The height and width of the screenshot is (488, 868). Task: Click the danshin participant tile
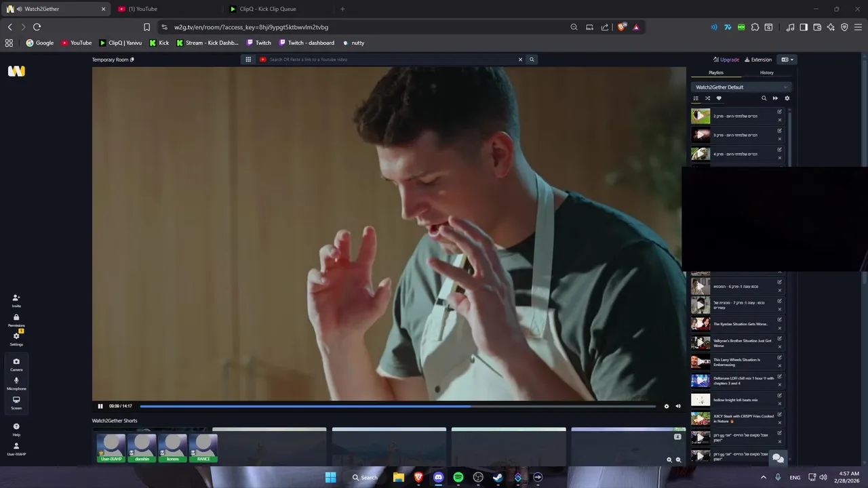[142, 447]
